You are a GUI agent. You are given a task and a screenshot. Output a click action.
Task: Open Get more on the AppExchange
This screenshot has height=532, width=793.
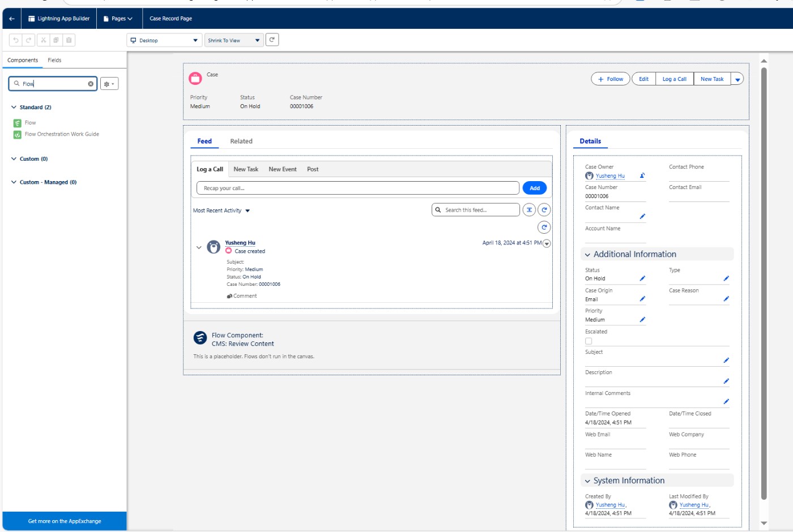click(x=65, y=521)
